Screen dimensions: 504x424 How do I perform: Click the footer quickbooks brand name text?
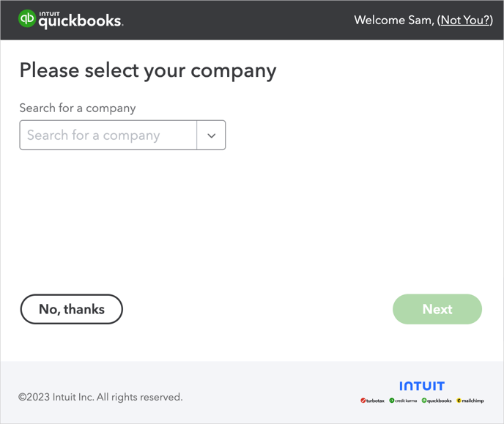pyautogui.click(x=440, y=401)
